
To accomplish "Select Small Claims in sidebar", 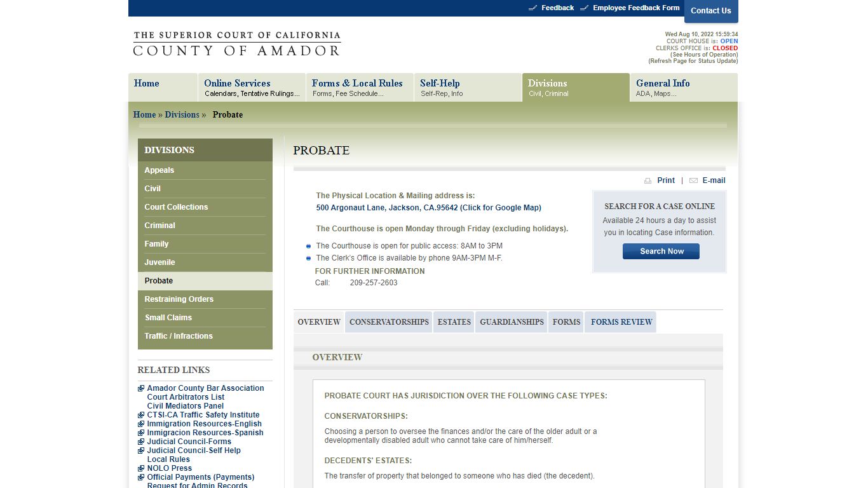I will coord(205,318).
